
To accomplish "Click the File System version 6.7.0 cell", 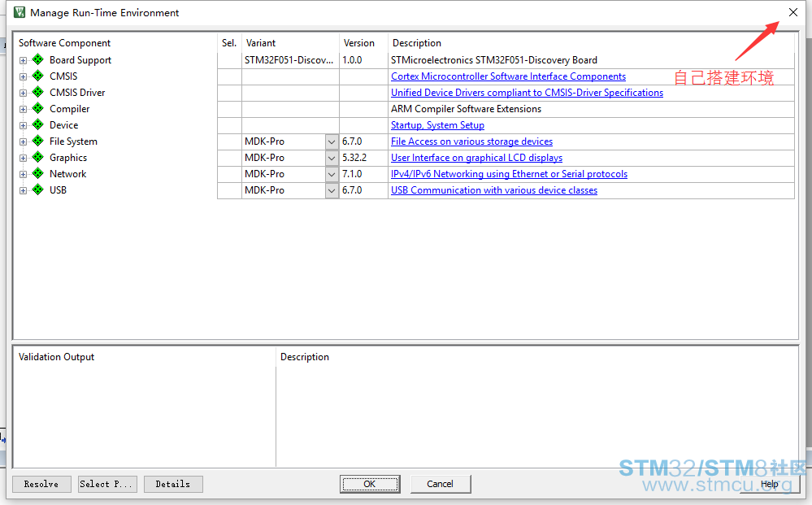I will click(x=363, y=141).
